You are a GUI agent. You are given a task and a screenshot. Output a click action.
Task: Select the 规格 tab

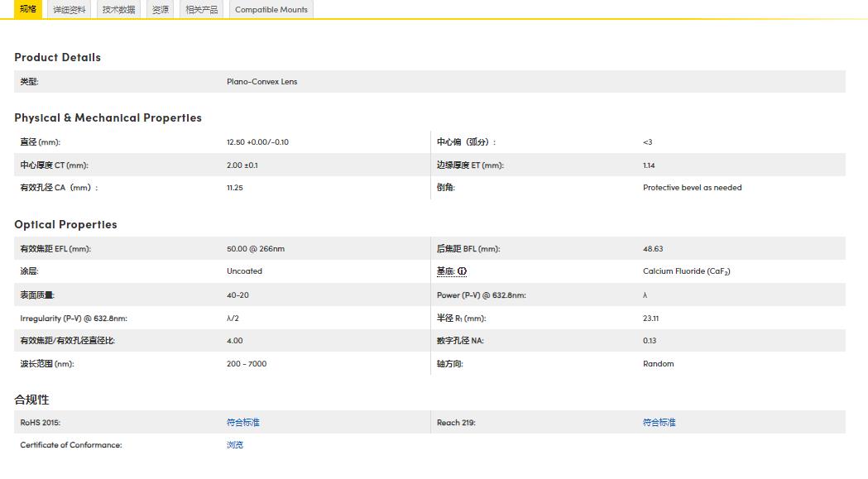28,9
